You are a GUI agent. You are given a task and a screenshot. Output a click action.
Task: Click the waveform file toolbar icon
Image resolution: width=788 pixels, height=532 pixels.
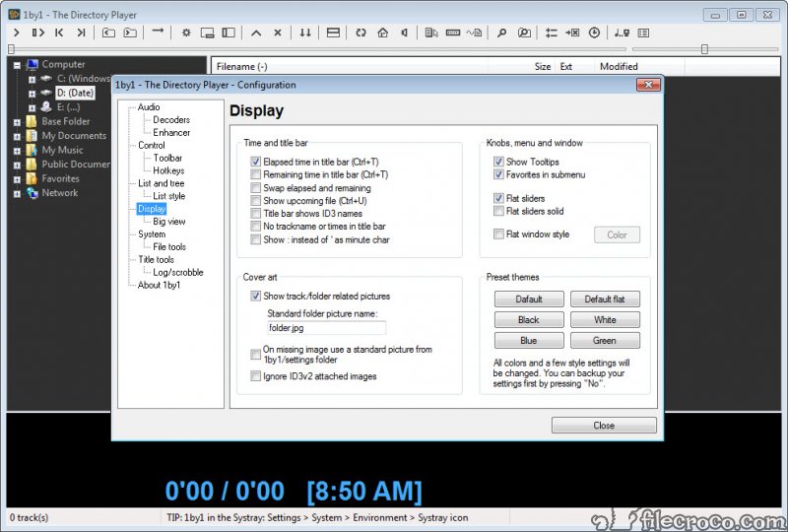474,33
